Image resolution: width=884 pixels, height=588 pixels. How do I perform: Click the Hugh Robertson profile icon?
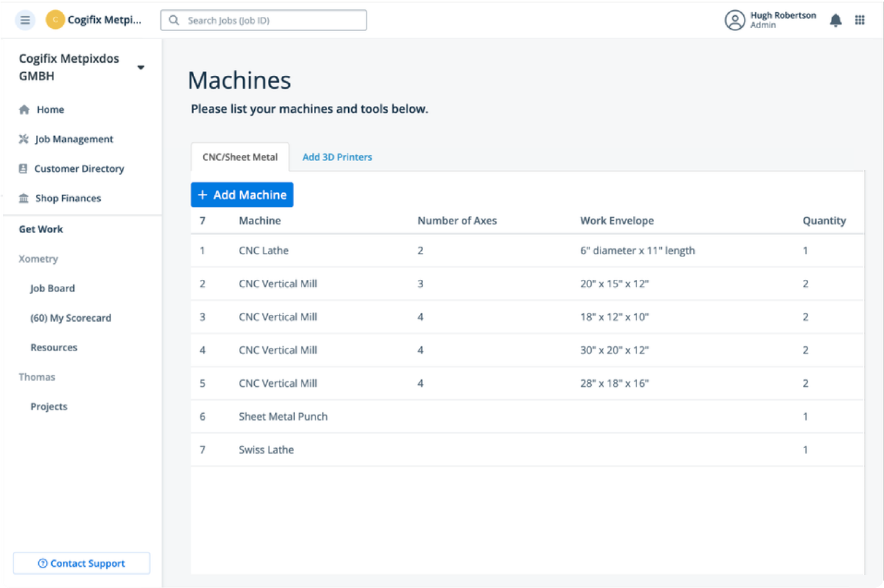point(734,20)
